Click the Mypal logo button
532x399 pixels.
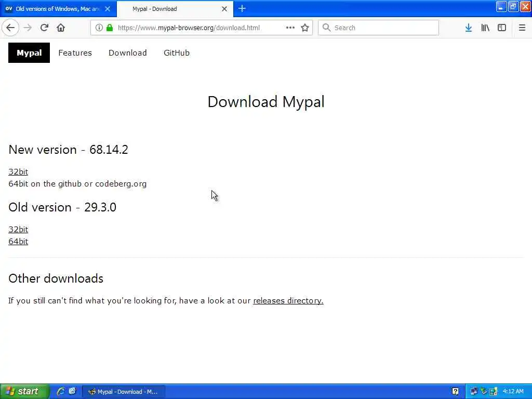coord(29,52)
